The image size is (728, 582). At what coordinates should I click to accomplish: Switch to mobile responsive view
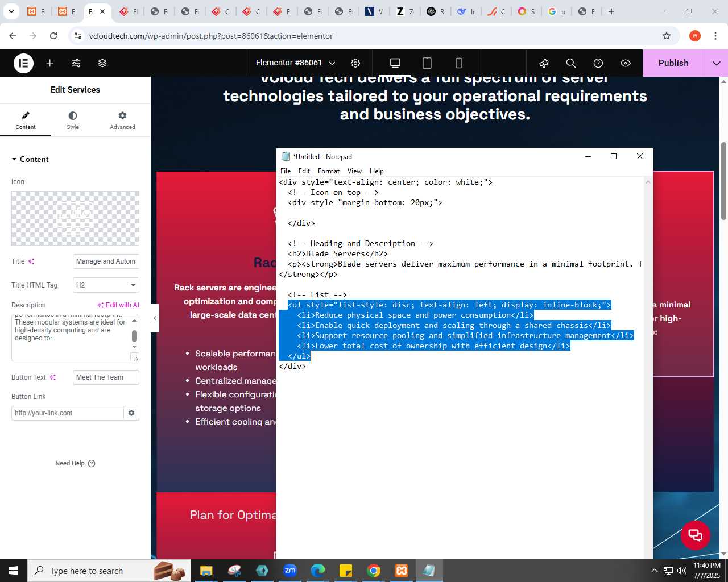click(x=459, y=63)
